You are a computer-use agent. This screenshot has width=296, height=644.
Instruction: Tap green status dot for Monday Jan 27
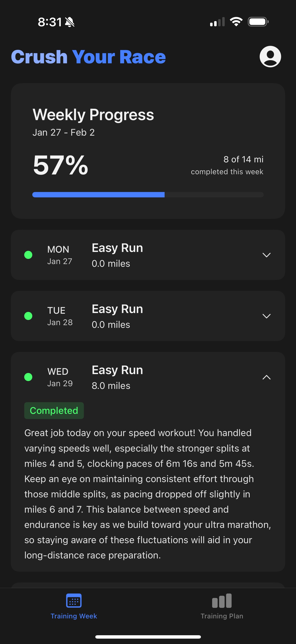[28, 255]
